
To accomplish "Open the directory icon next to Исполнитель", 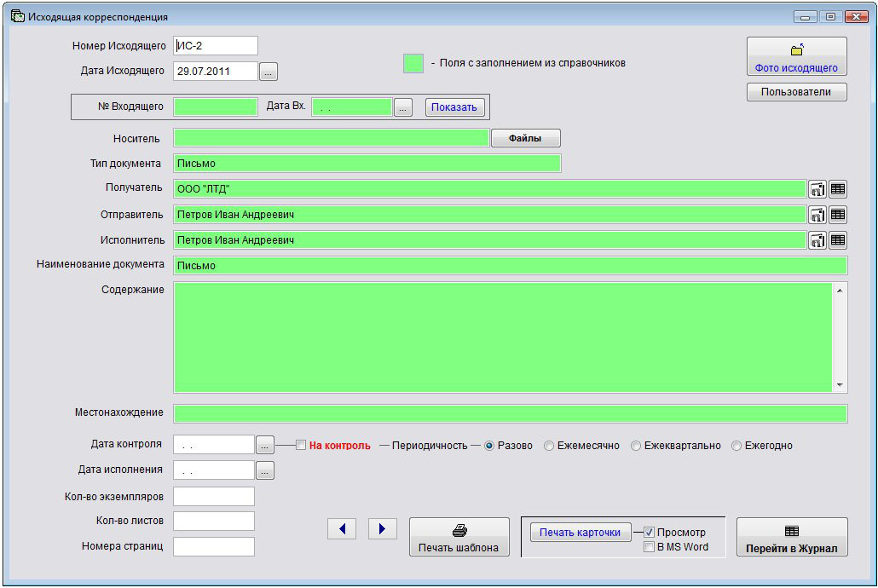I will click(x=817, y=240).
